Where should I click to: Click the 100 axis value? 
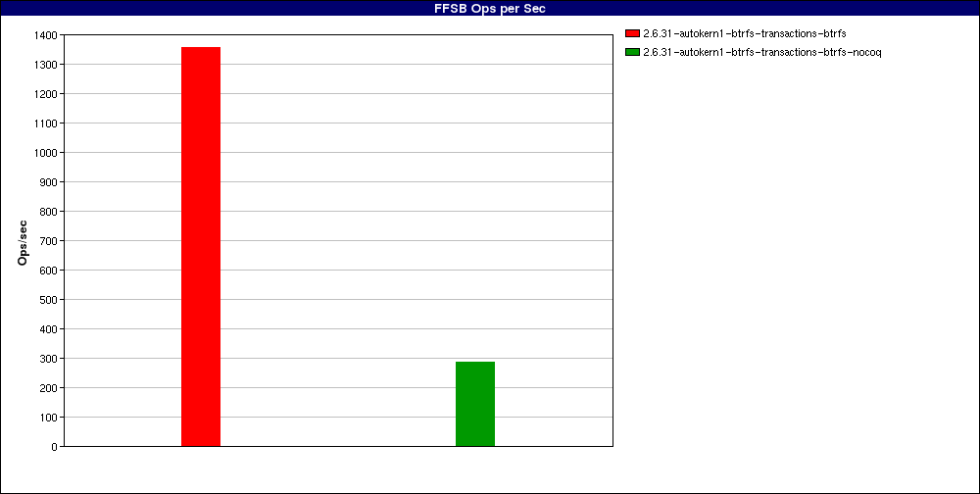48,418
